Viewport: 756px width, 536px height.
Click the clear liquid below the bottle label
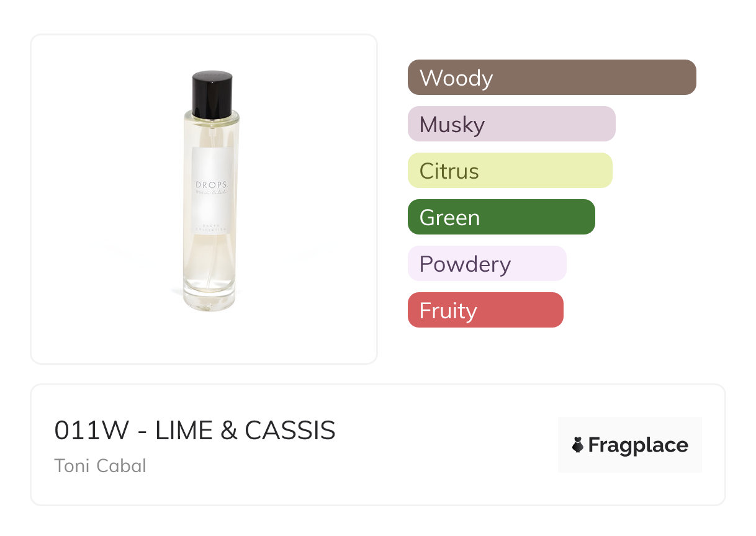click(210, 261)
